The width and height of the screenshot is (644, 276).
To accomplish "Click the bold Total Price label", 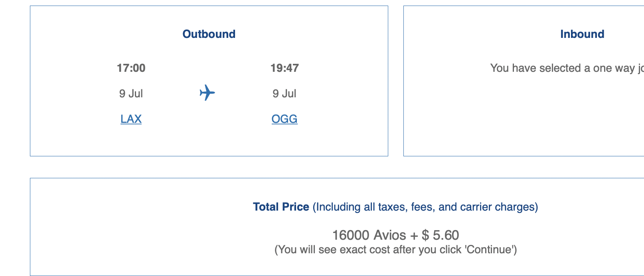I will [281, 207].
